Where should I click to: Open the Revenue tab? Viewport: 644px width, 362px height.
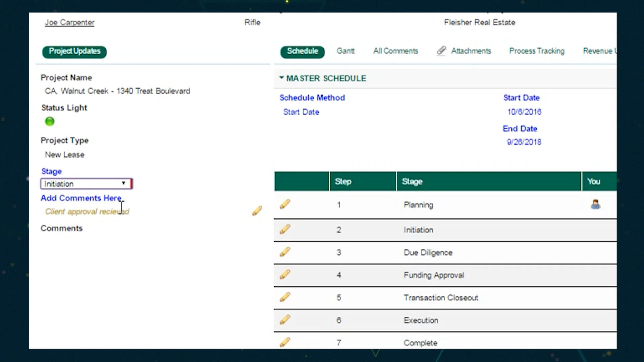pyautogui.click(x=599, y=51)
